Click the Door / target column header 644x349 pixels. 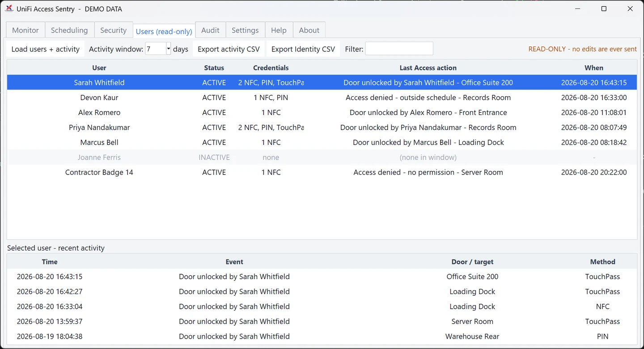click(x=472, y=262)
